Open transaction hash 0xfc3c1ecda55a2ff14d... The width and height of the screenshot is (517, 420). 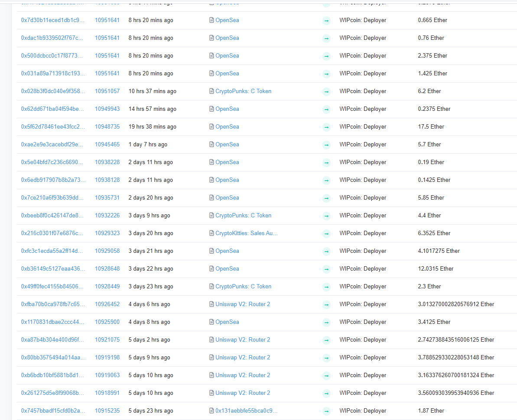tap(52, 251)
